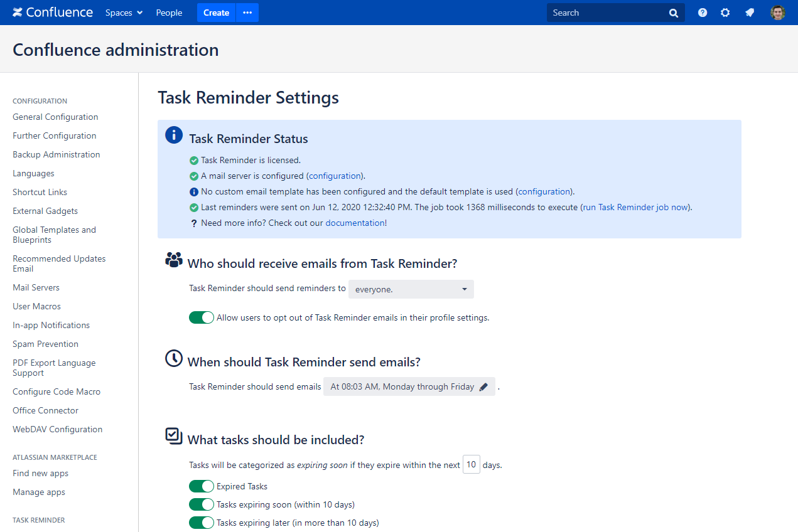798x532 pixels.
Task: Toggle allow users to opt out switch
Action: (202, 317)
